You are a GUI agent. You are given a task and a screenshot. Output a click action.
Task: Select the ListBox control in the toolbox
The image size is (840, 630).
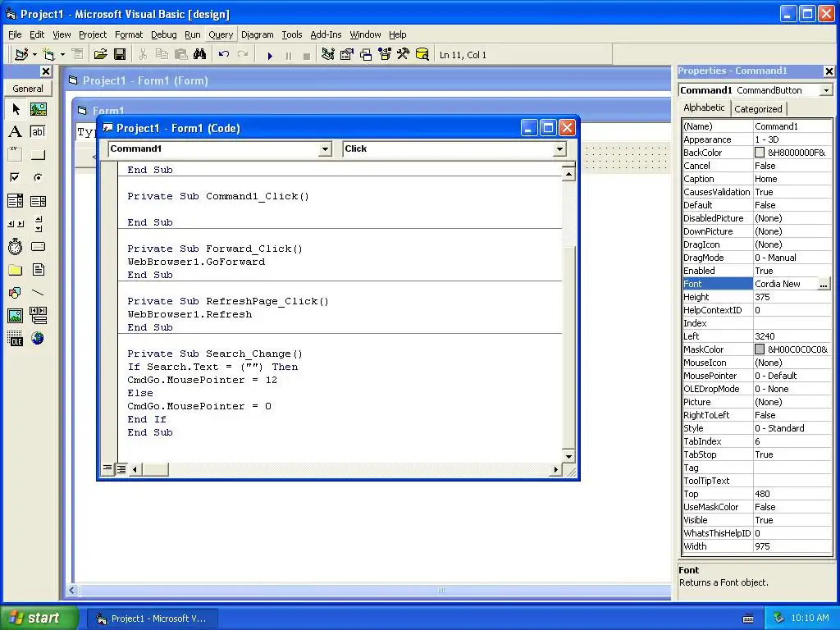tap(38, 201)
